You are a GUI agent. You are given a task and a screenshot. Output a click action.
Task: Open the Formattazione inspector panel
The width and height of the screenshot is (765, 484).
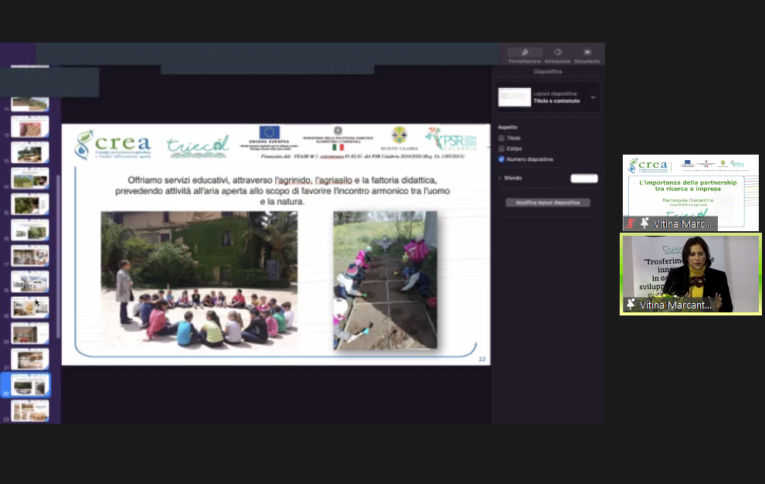click(524, 54)
